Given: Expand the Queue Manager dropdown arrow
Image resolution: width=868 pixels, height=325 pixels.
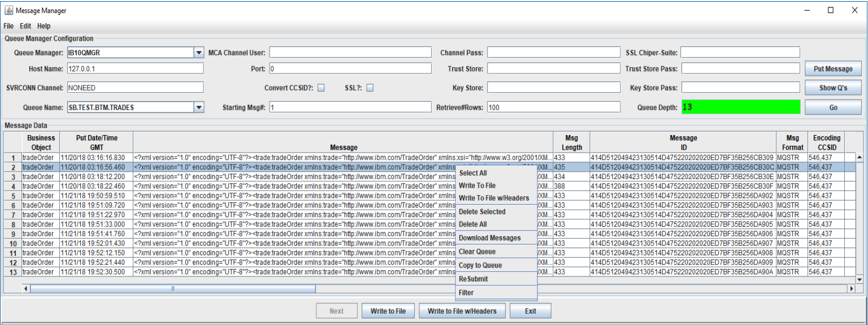Looking at the screenshot, I should 199,52.
